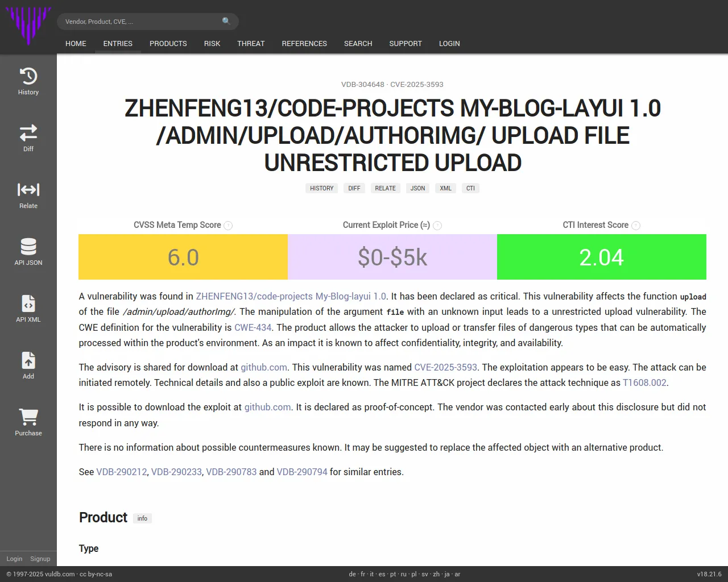Click the VulDB purple logo
The image size is (728, 582).
point(28,26)
